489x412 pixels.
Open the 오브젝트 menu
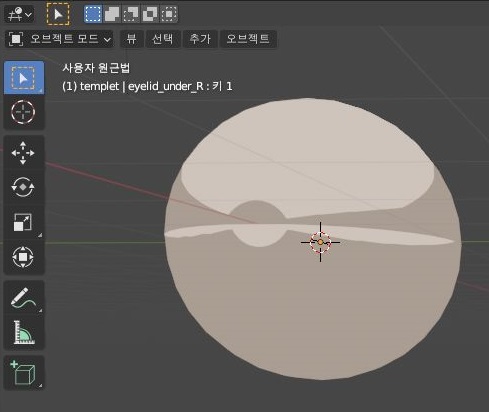[x=248, y=39]
